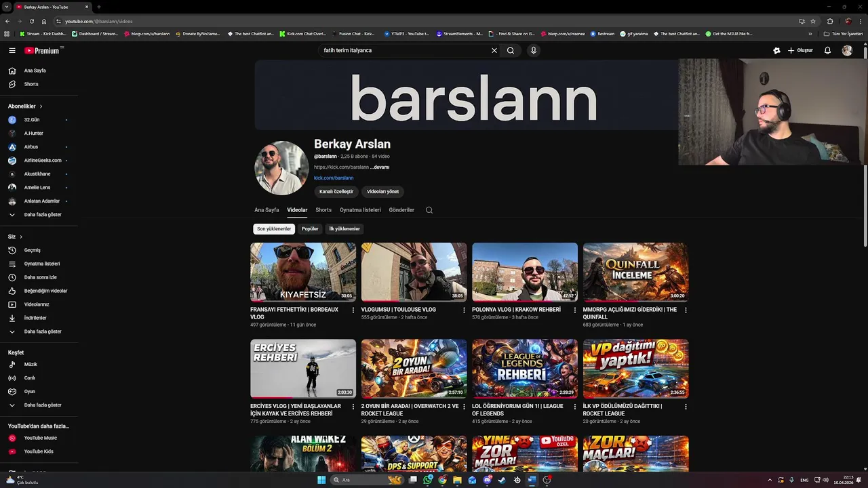Open options for Erciyes vlog video
This screenshot has width=868, height=488.
(x=353, y=407)
